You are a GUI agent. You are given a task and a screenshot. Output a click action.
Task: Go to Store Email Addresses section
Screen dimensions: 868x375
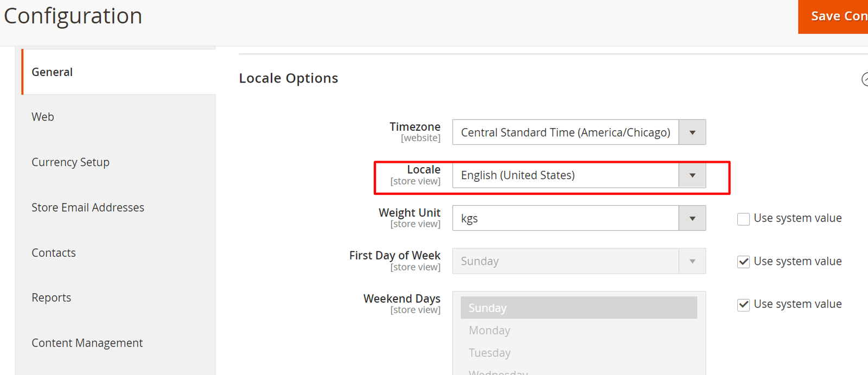click(x=88, y=207)
